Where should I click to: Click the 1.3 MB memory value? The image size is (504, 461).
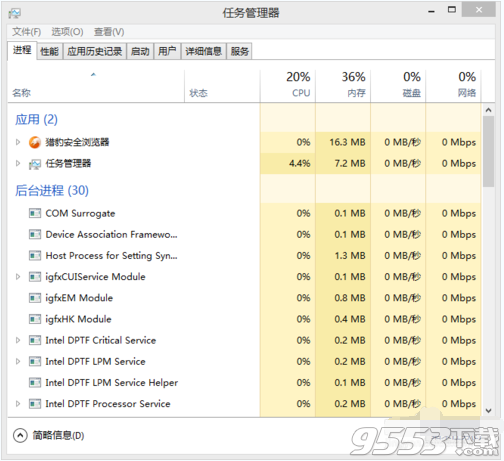[x=350, y=256]
